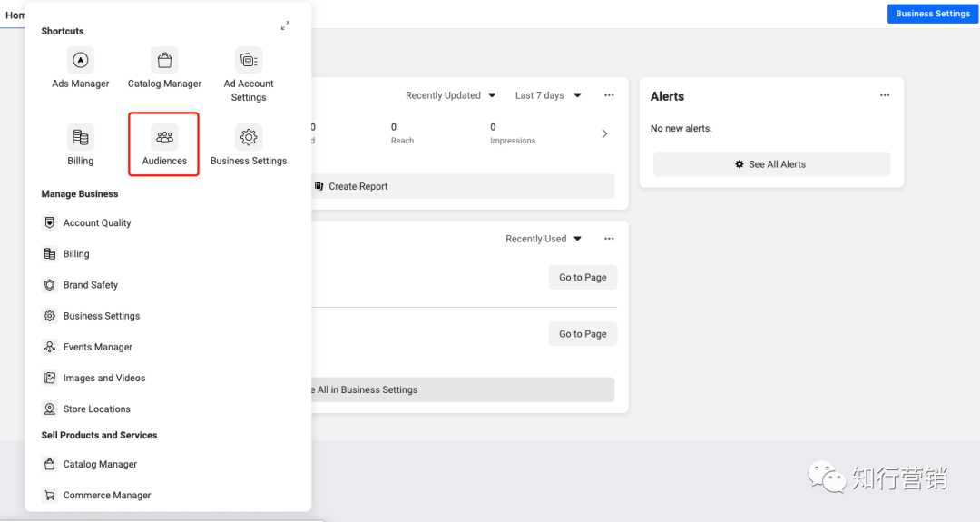Open the Billing shortcut icon
The image size is (980, 522).
80,137
